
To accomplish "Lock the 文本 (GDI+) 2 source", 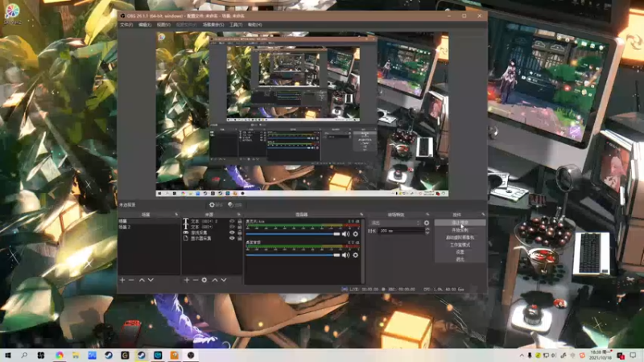I will (x=239, y=221).
